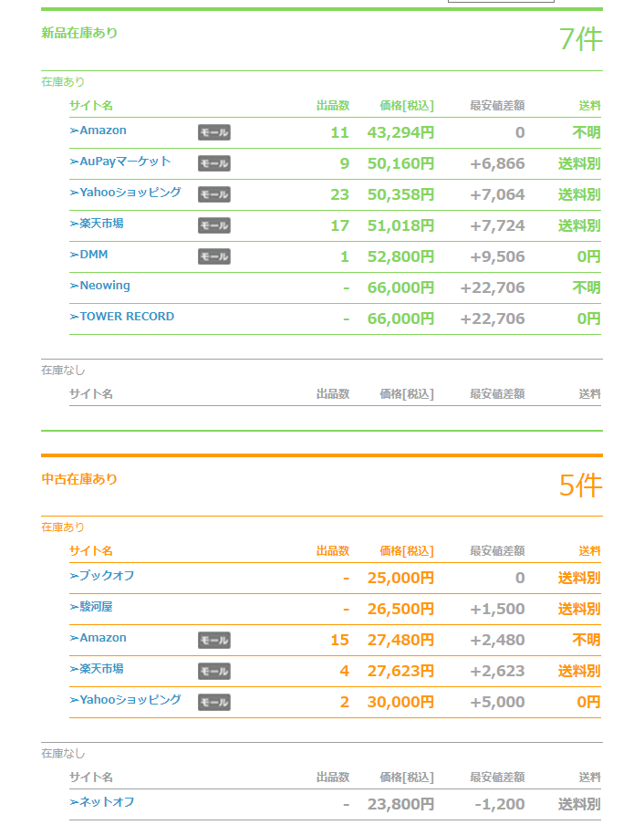The height and width of the screenshot is (825, 644).
Task: Open the Neowing site link
Action: pyautogui.click(x=100, y=286)
